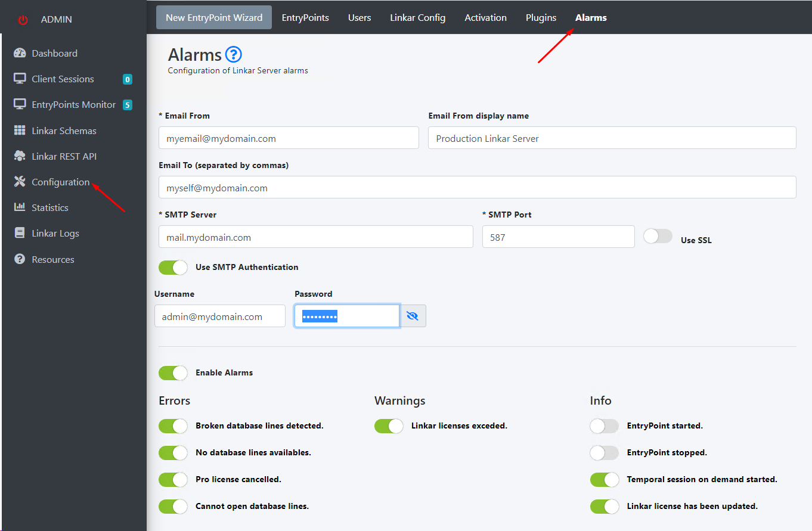Click the Statistics bar chart icon
812x531 pixels.
coord(20,207)
